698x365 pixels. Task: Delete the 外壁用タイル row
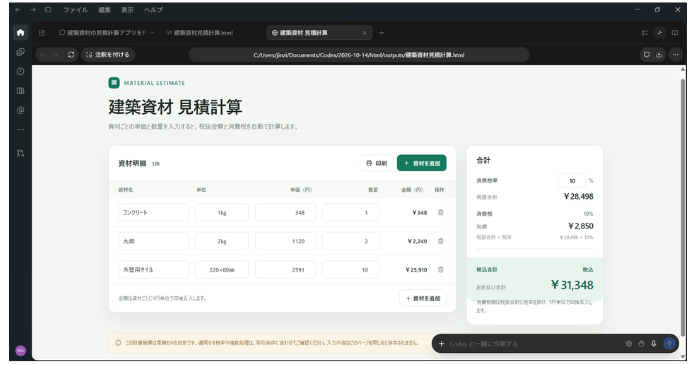441,269
